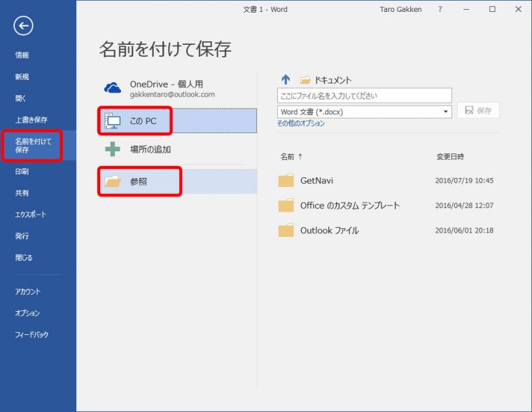Open the 参照 browse option
532x412 pixels.
(x=139, y=181)
